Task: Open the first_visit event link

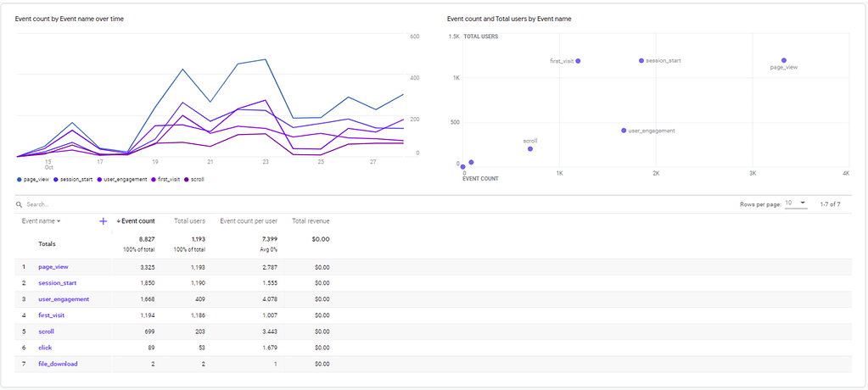Action: (x=51, y=315)
